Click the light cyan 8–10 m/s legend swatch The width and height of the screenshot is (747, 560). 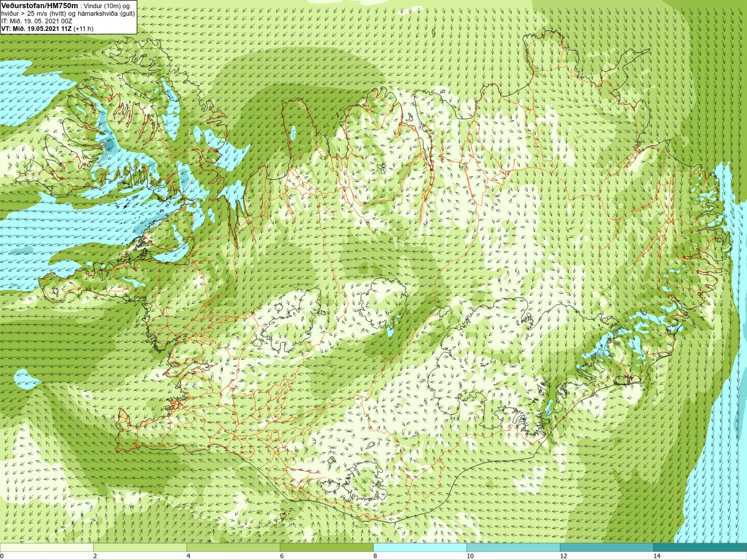click(420, 548)
